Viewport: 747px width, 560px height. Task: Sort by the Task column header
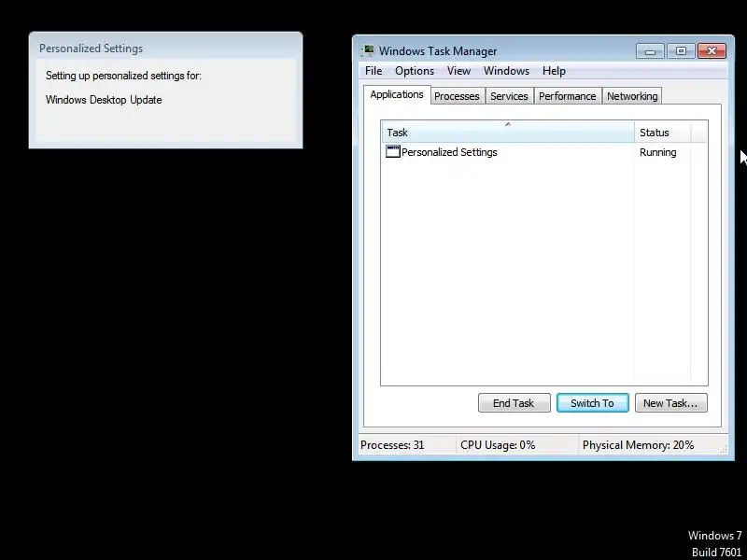coord(508,132)
